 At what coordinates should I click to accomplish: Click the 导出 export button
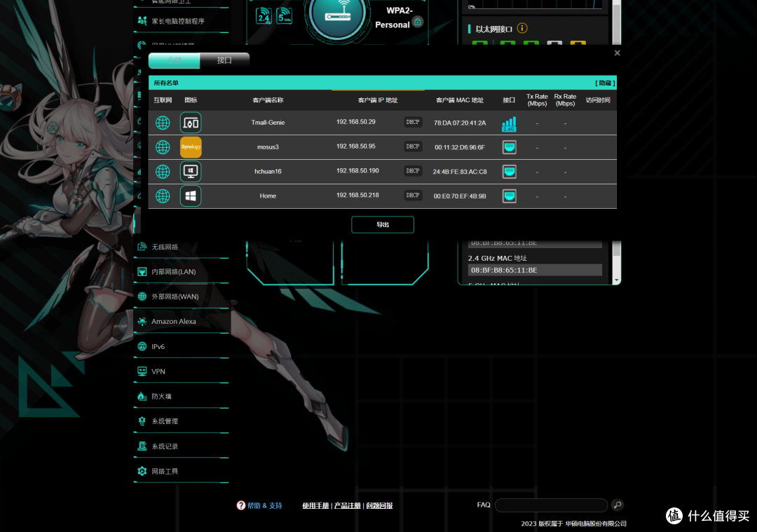pos(383,224)
